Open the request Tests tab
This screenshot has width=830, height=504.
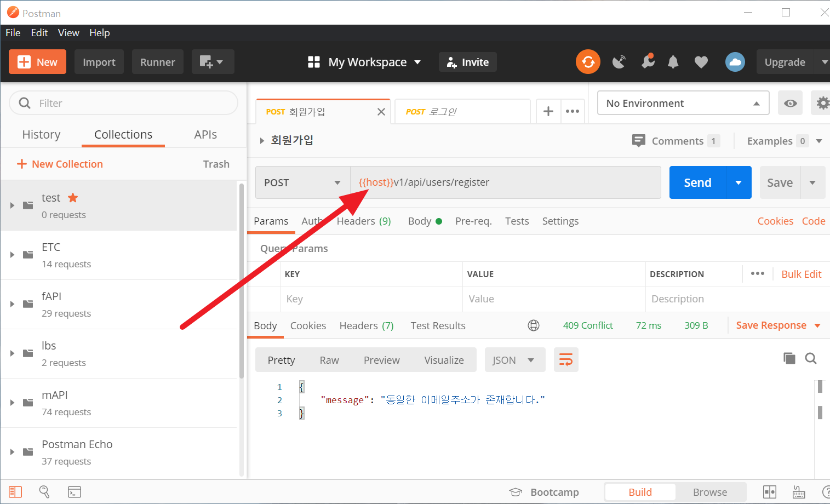point(517,221)
